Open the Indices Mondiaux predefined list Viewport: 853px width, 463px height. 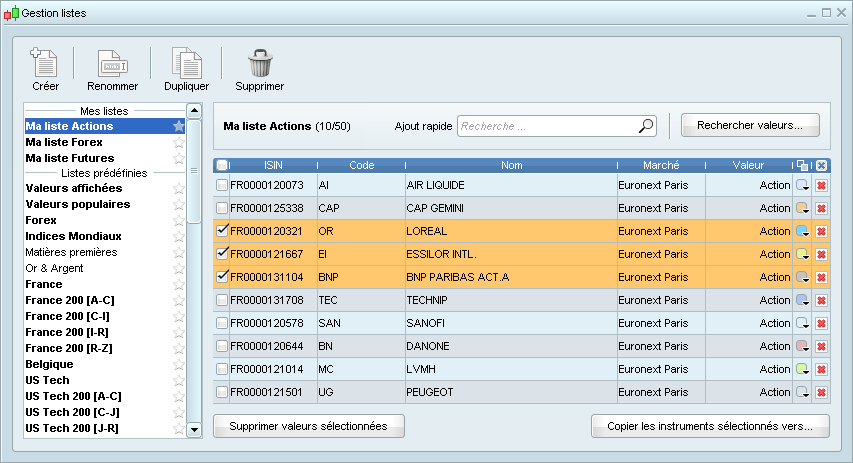(73, 236)
